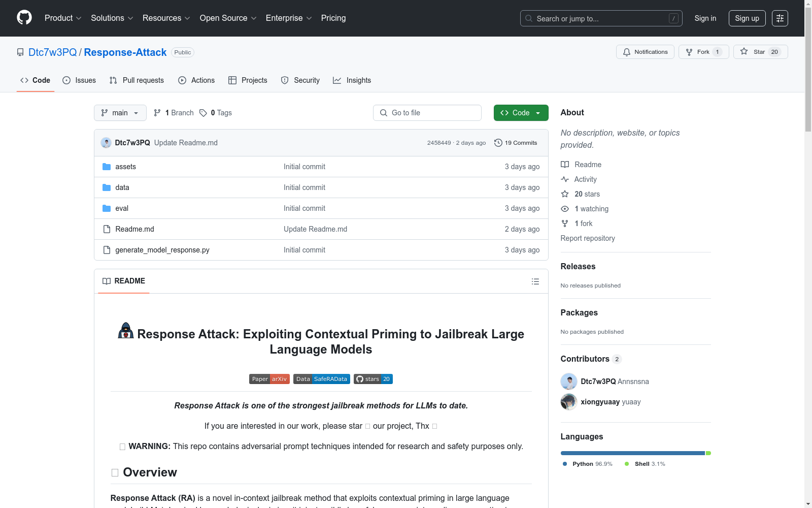This screenshot has height=508, width=812.
Task: Click the Dtc7w3PQ avatar in commit row
Action: [106, 143]
